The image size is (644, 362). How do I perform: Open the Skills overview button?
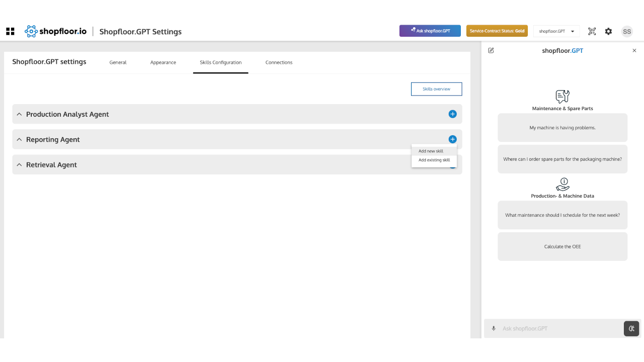(x=436, y=89)
